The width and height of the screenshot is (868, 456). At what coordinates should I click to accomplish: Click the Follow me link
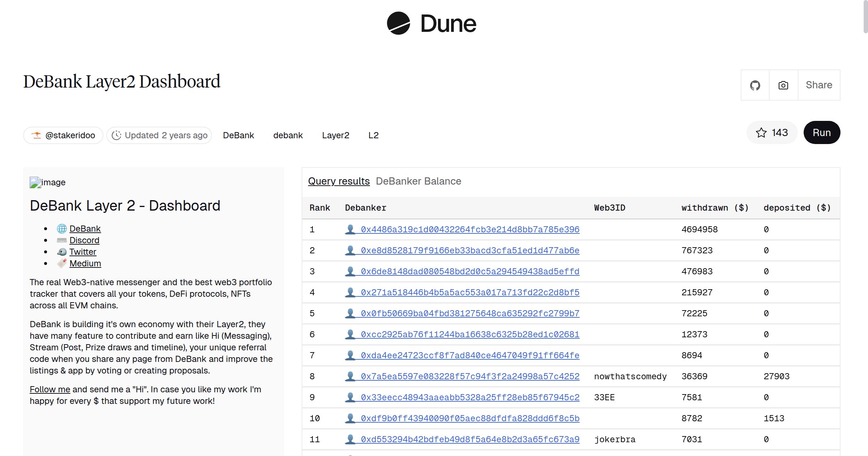pyautogui.click(x=50, y=389)
